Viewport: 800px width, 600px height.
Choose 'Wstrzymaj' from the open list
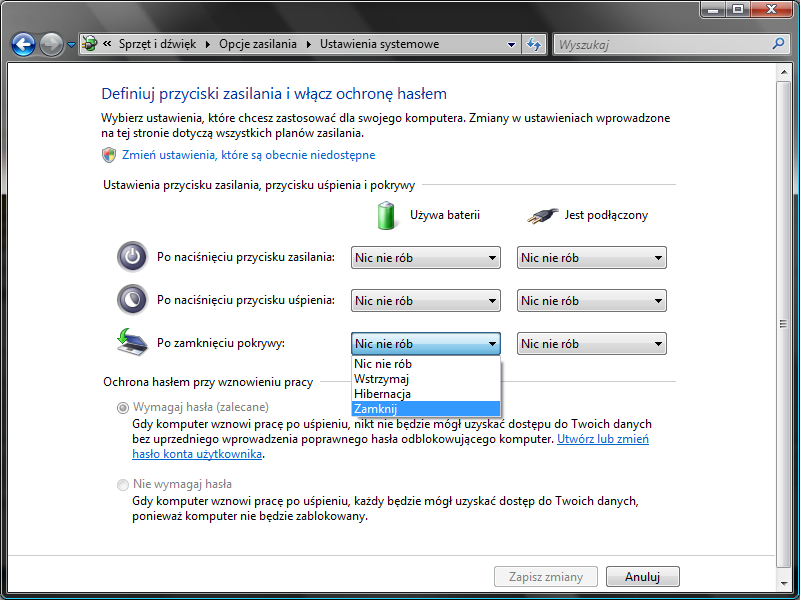click(x=426, y=379)
